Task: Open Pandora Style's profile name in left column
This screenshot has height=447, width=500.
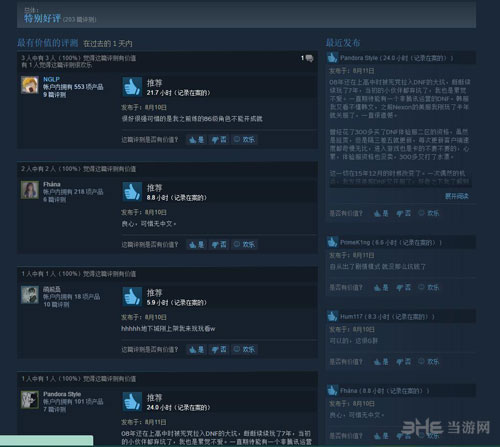Action: coord(62,394)
